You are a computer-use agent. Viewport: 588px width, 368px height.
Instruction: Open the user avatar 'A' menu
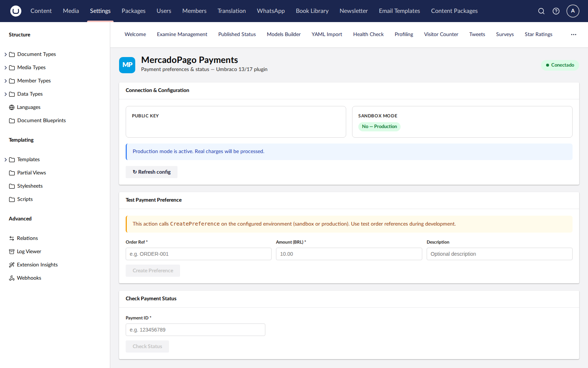click(x=573, y=11)
